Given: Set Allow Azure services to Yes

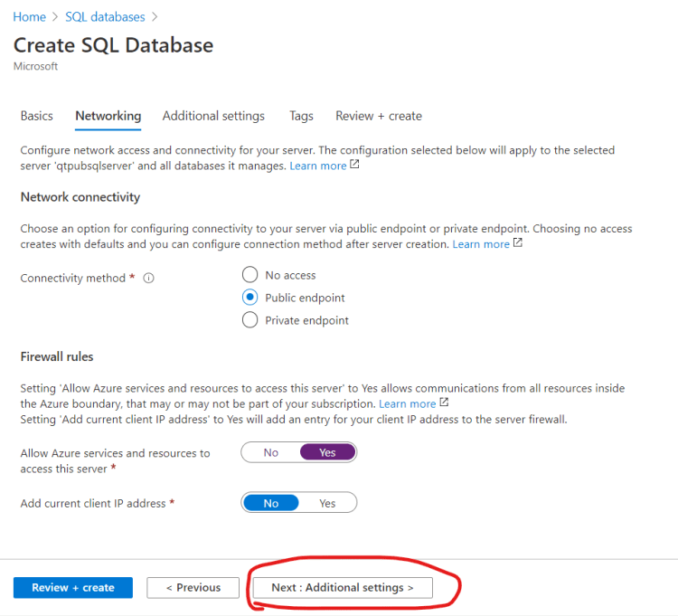Looking at the screenshot, I should (327, 452).
